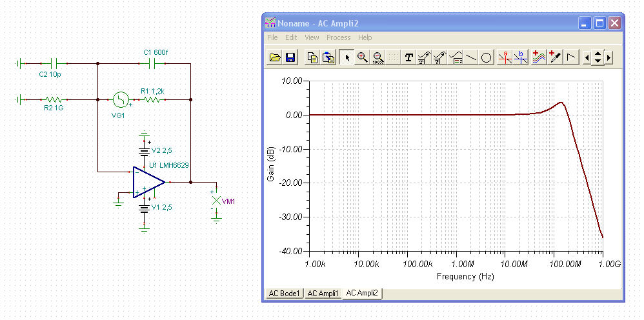
Task: Select resistor R1 1,2k
Action: click(x=151, y=99)
